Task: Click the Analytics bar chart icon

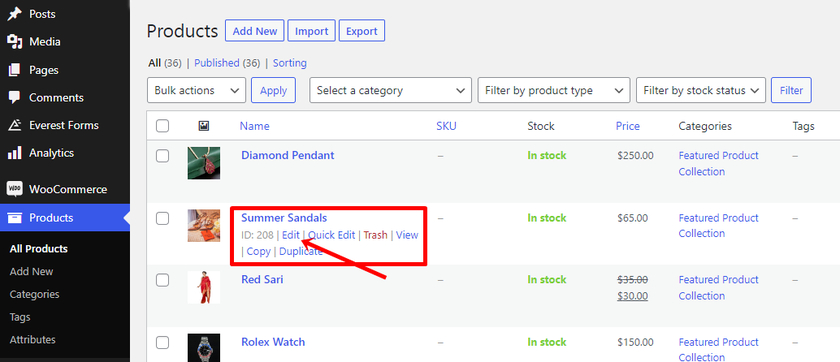Action: pos(14,153)
